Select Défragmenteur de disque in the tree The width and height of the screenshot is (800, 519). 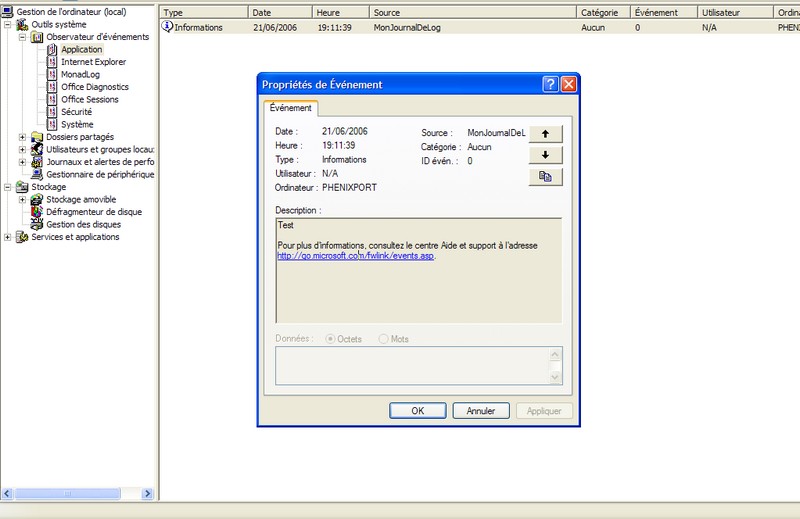[94, 212]
